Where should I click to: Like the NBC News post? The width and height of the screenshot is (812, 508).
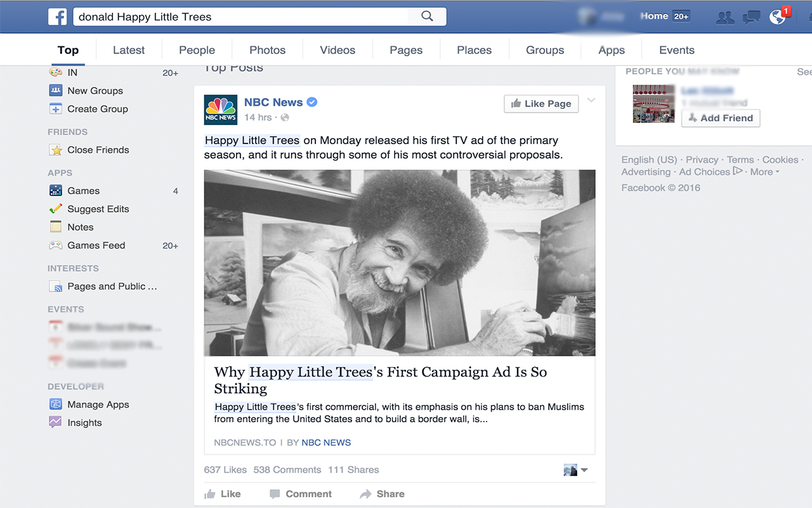tap(223, 494)
